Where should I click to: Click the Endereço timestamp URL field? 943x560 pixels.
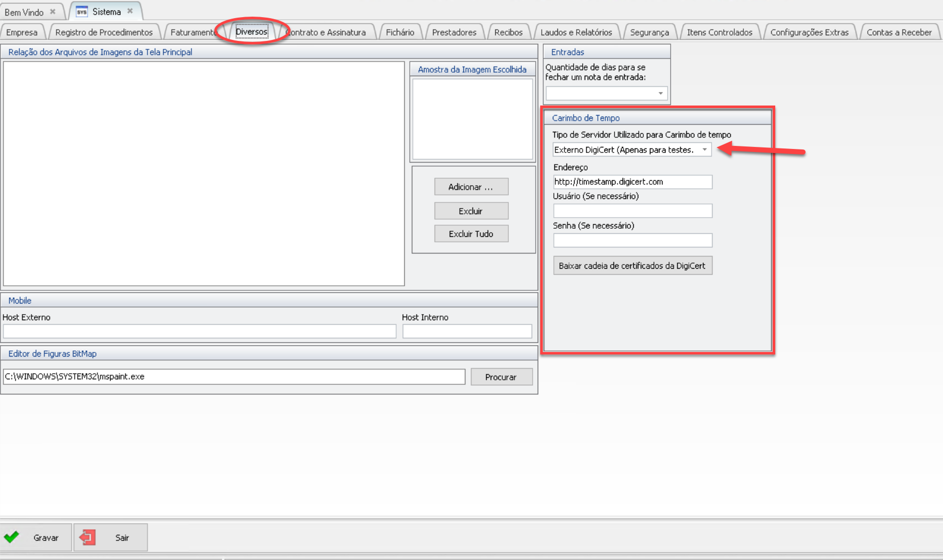tap(632, 182)
